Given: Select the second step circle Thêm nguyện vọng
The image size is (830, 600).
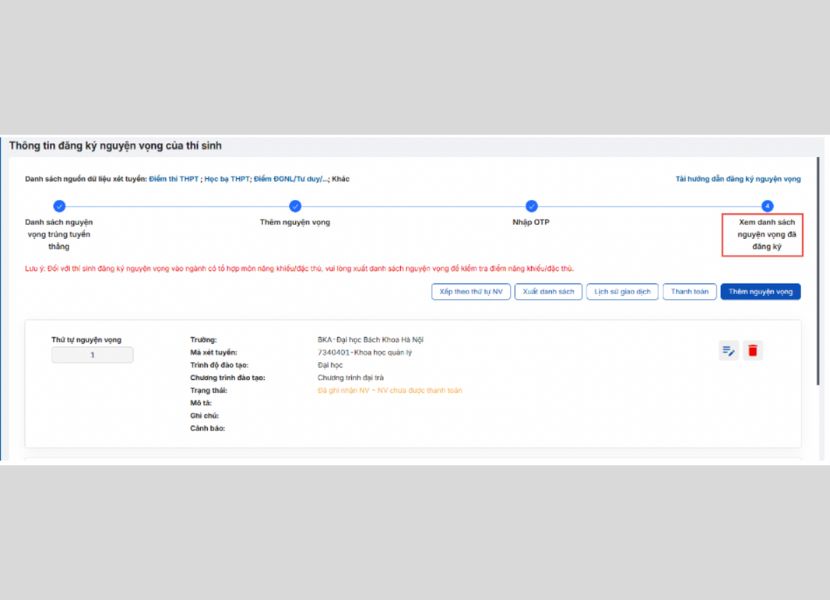Looking at the screenshot, I should 295,206.
